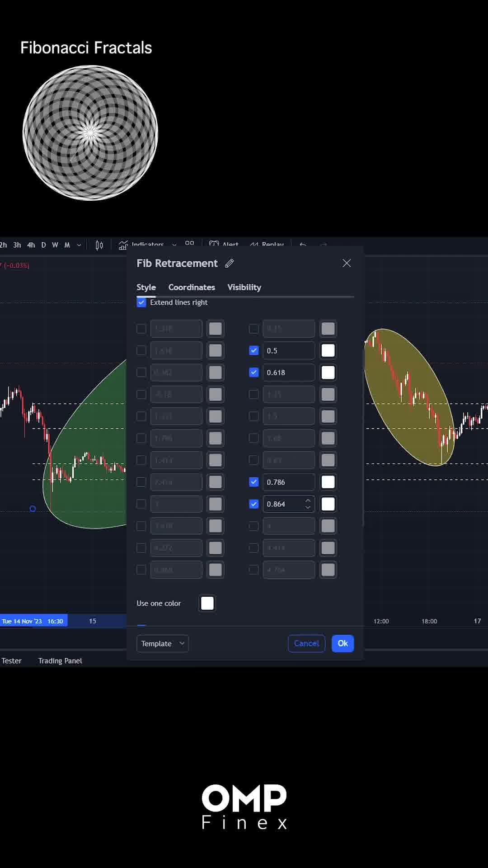Open the candlestick chart style icon
Image resolution: width=488 pixels, height=868 pixels.
[99, 245]
